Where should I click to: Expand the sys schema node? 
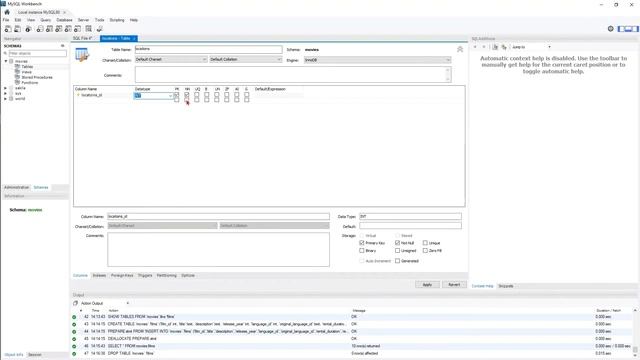6,93
